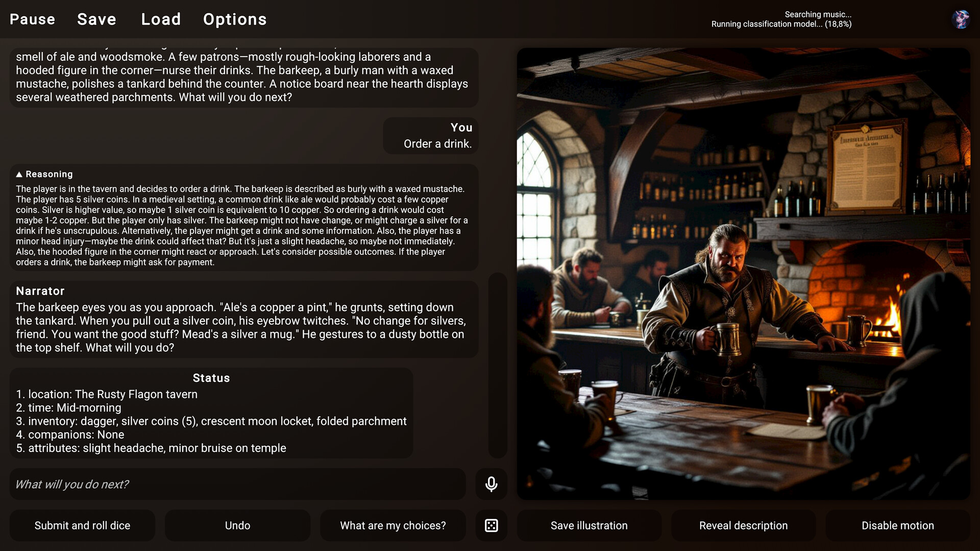This screenshot has height=551, width=980.
Task: Pause the game from the top menu
Action: (x=32, y=19)
